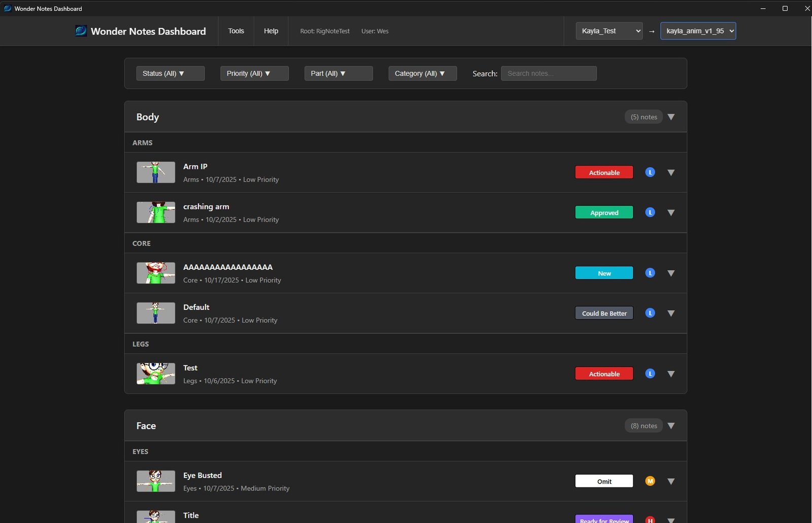Open the Tools menu

(x=235, y=30)
